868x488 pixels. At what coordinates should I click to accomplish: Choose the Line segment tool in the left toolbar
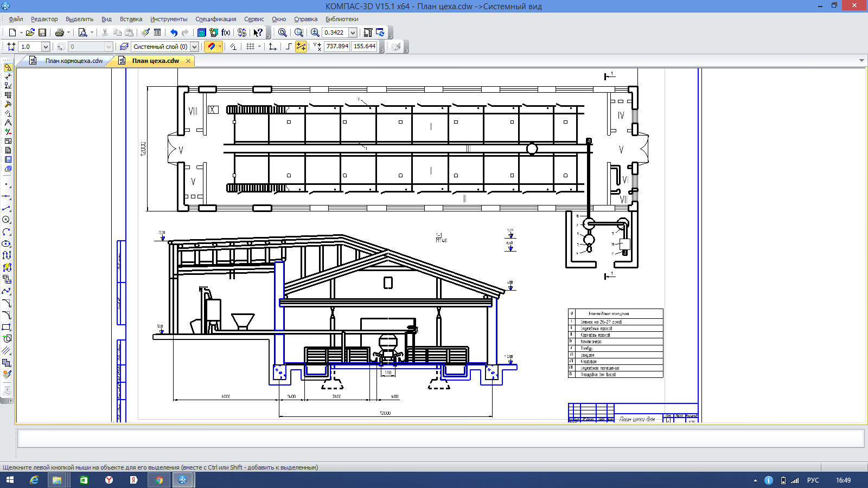tap(7, 208)
